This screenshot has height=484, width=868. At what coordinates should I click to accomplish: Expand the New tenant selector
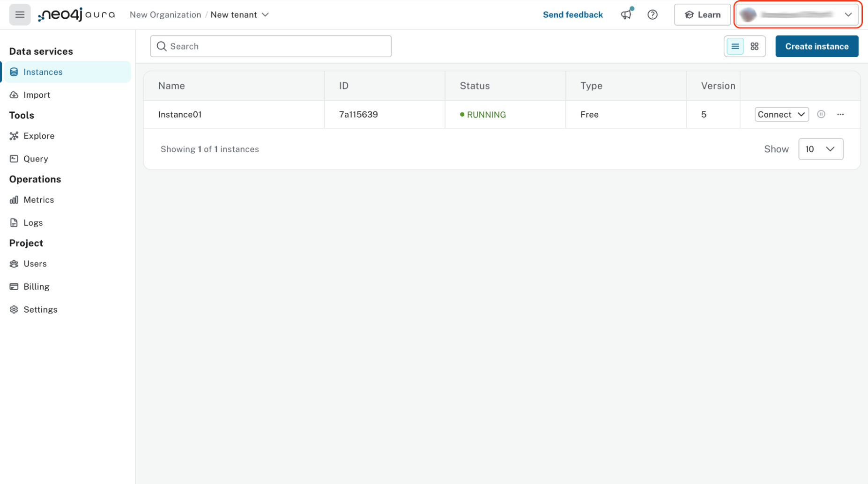239,15
